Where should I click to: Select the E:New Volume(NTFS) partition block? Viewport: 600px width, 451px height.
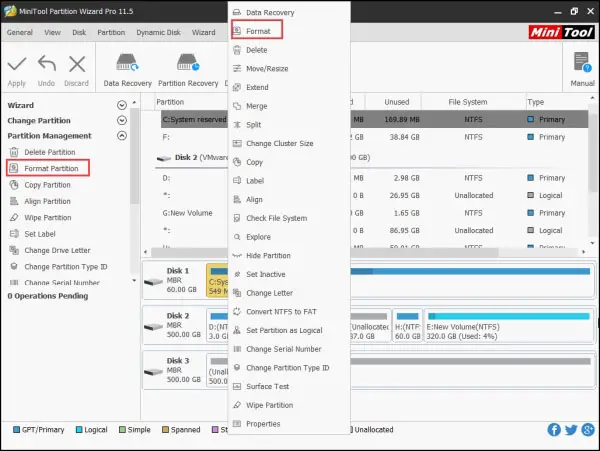(x=509, y=326)
